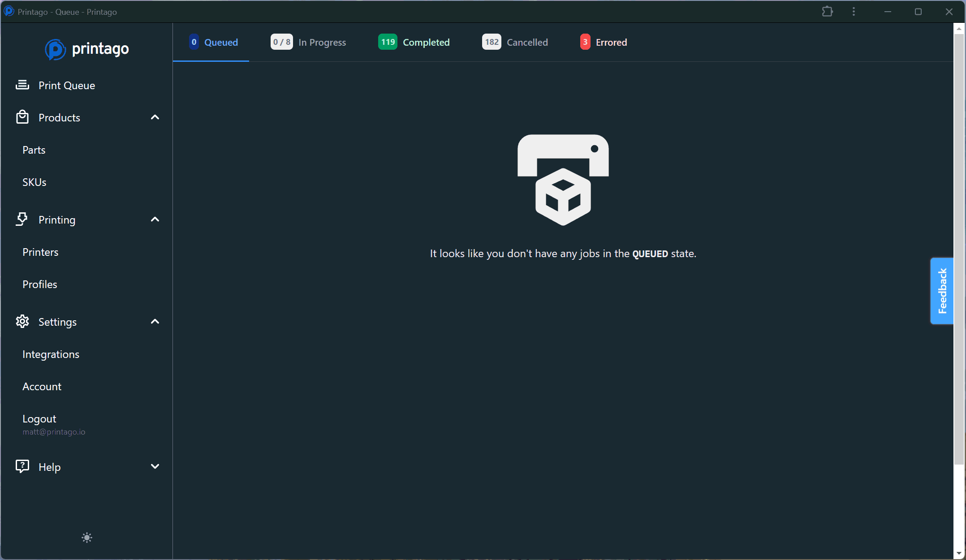Click the vertical scrollbar down arrow
The height and width of the screenshot is (560, 966).
[x=959, y=554]
